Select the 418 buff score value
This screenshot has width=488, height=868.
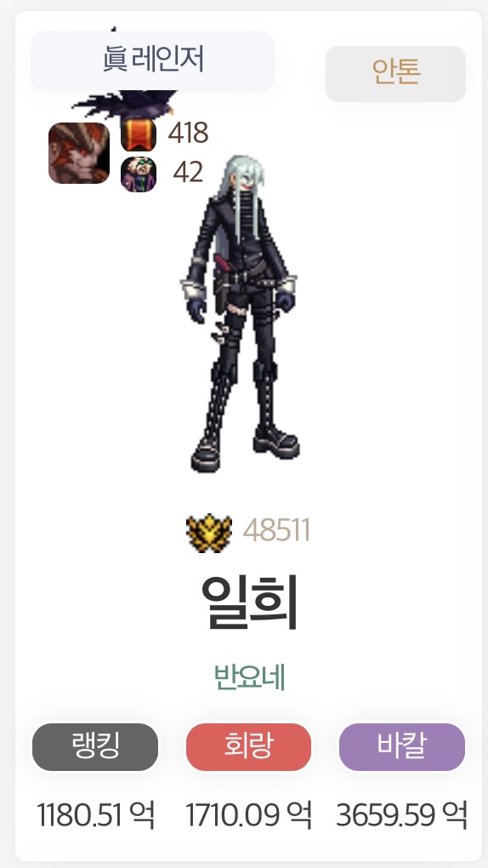[x=188, y=134]
